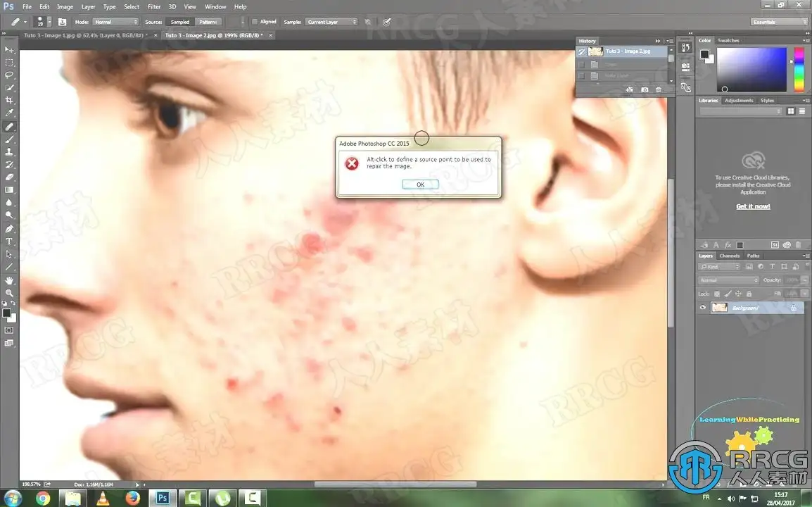This screenshot has width=812, height=507.
Task: Delete current state trash icon in History
Action: coord(659,89)
